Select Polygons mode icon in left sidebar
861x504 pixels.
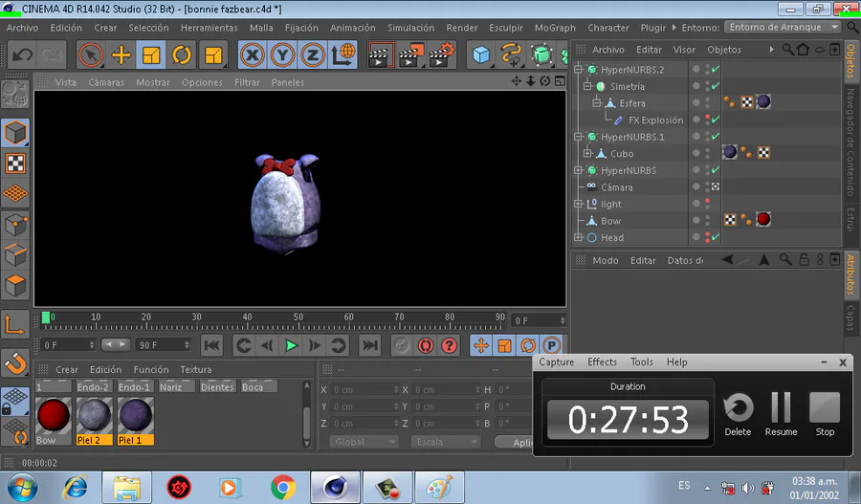pos(14,286)
